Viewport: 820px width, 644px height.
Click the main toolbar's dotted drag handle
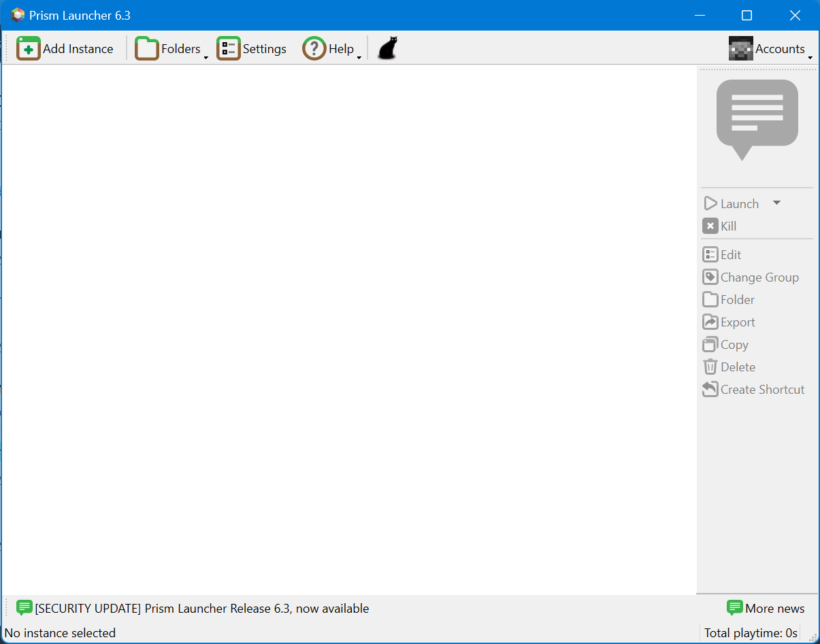coord(7,49)
